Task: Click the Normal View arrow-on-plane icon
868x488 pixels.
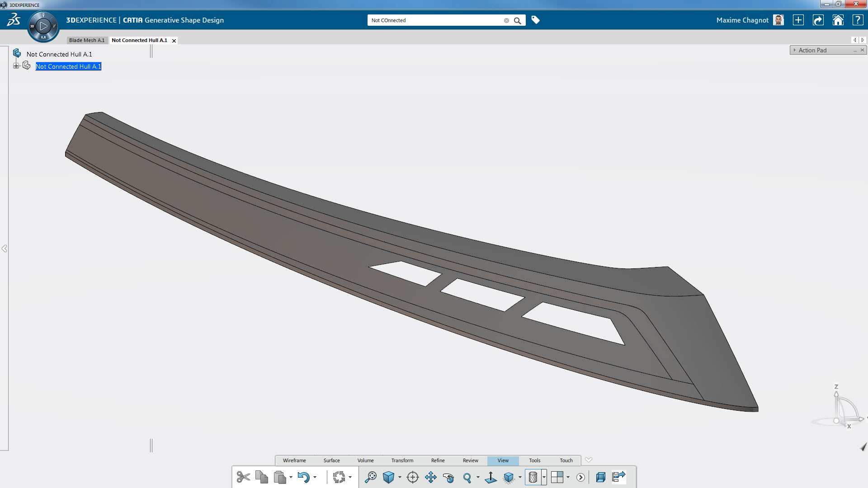Action: [491, 477]
